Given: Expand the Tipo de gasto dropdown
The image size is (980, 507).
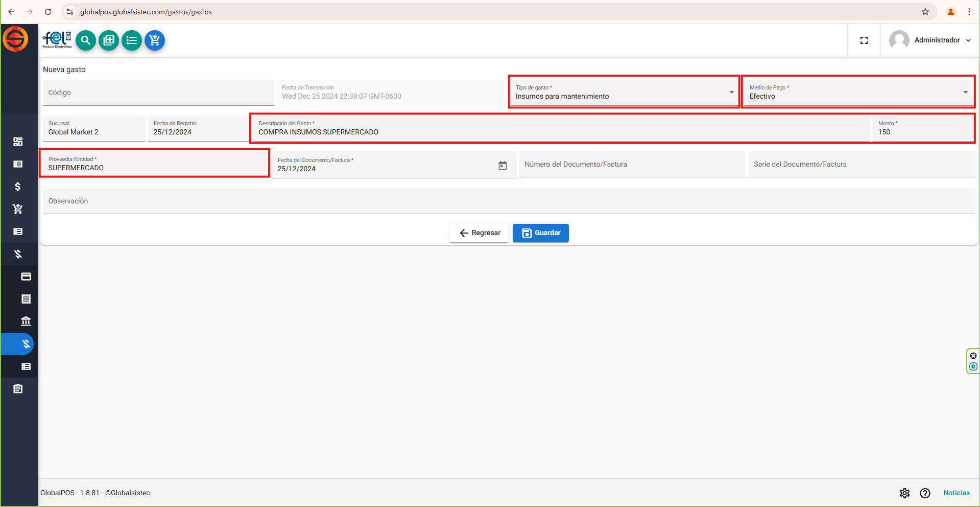Looking at the screenshot, I should pyautogui.click(x=731, y=93).
